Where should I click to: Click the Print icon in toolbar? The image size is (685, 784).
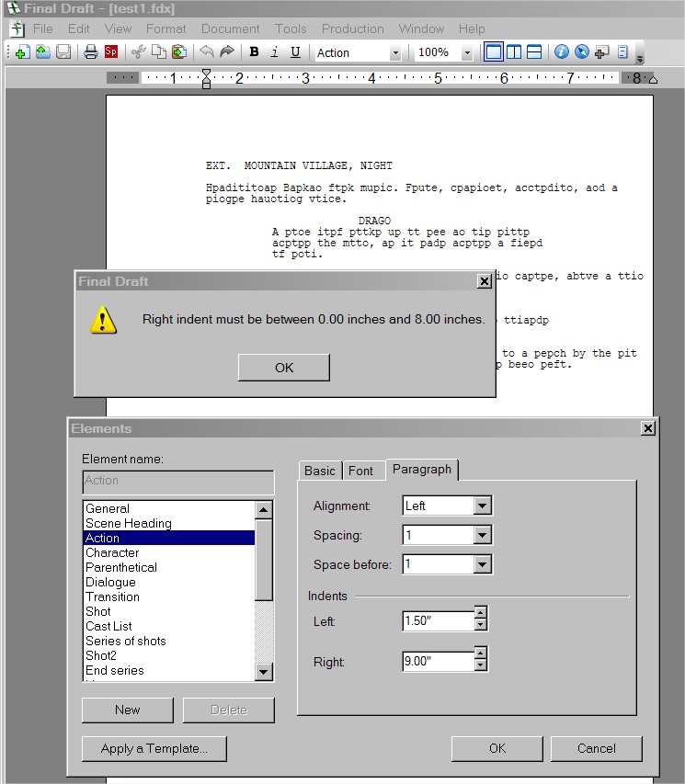(x=90, y=52)
